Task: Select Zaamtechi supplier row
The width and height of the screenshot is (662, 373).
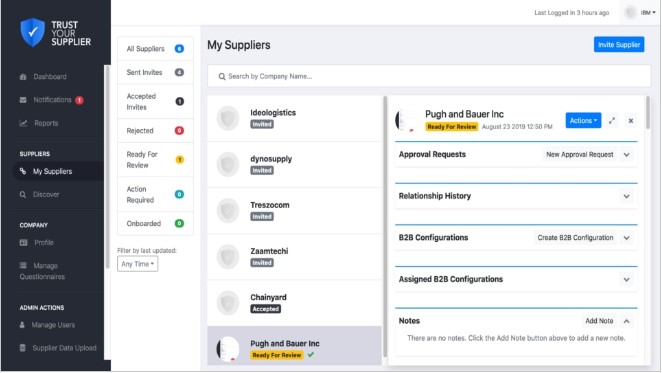Action: coord(295,256)
